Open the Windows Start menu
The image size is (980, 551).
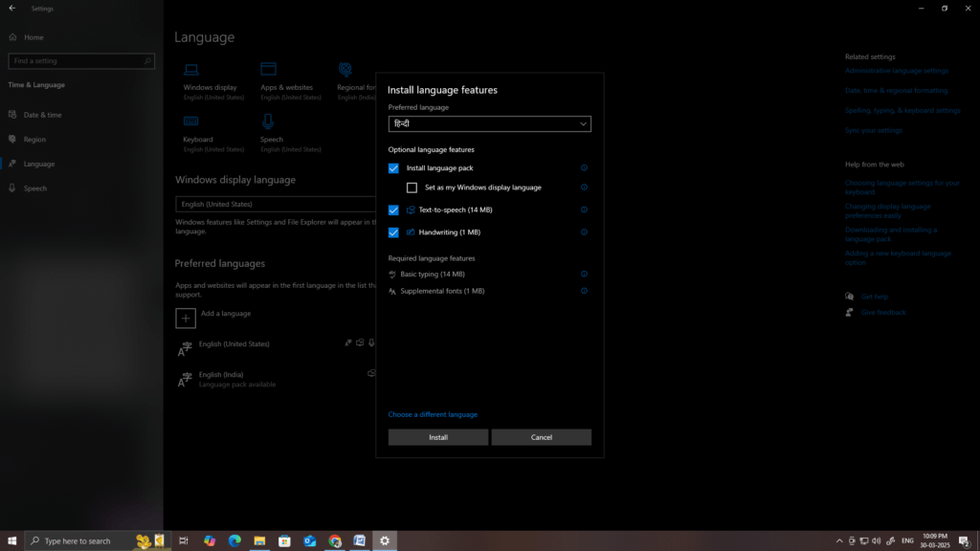tap(11, 541)
